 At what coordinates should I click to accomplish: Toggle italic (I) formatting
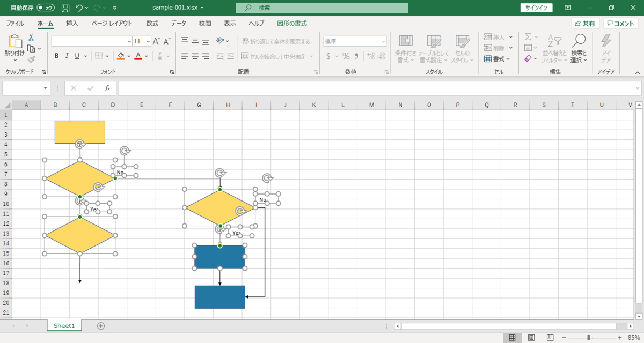pos(67,55)
